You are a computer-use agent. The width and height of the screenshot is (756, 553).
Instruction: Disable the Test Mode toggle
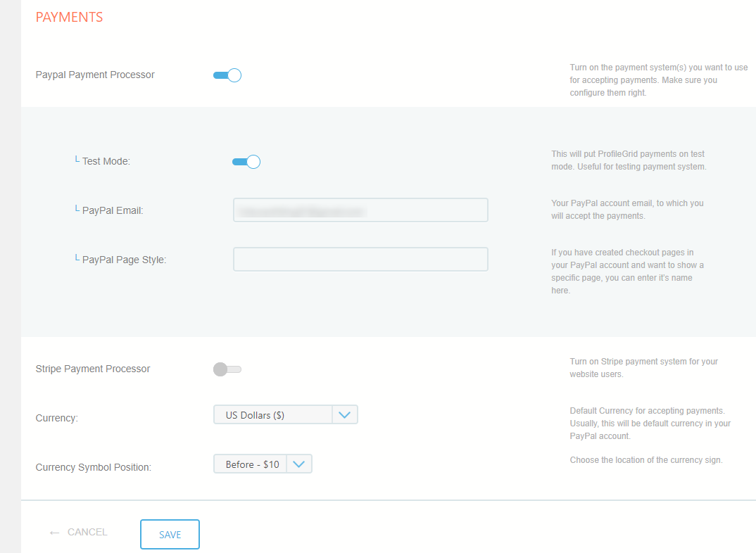pos(246,162)
